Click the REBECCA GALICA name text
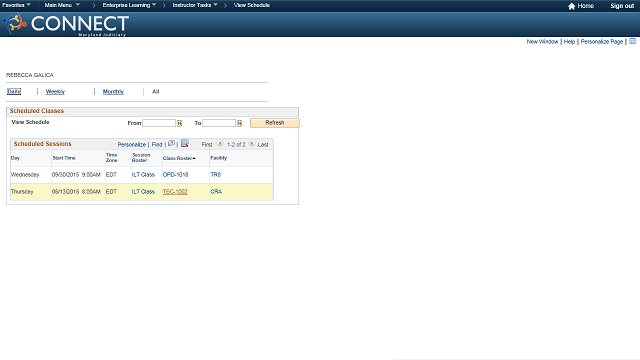Screen dimensions: 640x360 (x=30, y=75)
